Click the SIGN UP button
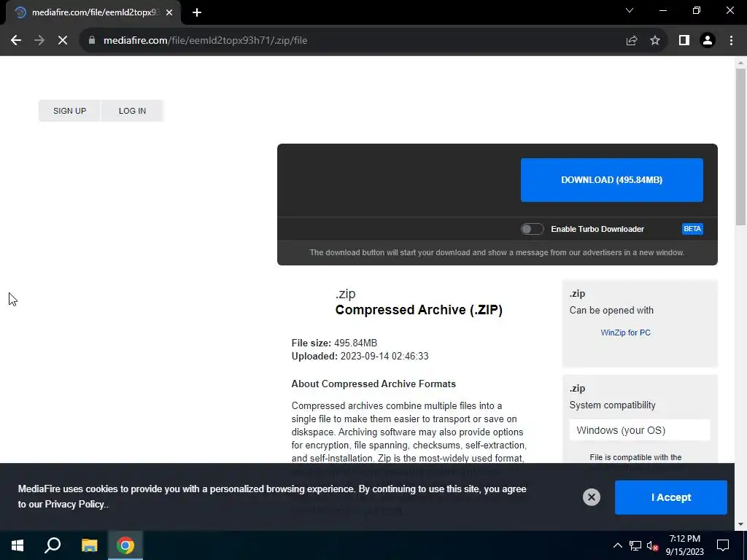This screenshot has height=560, width=747. pyautogui.click(x=69, y=111)
